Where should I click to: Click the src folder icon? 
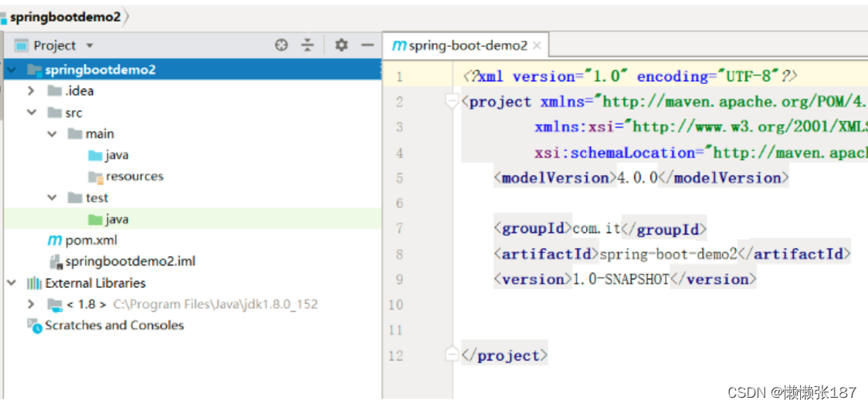54,113
